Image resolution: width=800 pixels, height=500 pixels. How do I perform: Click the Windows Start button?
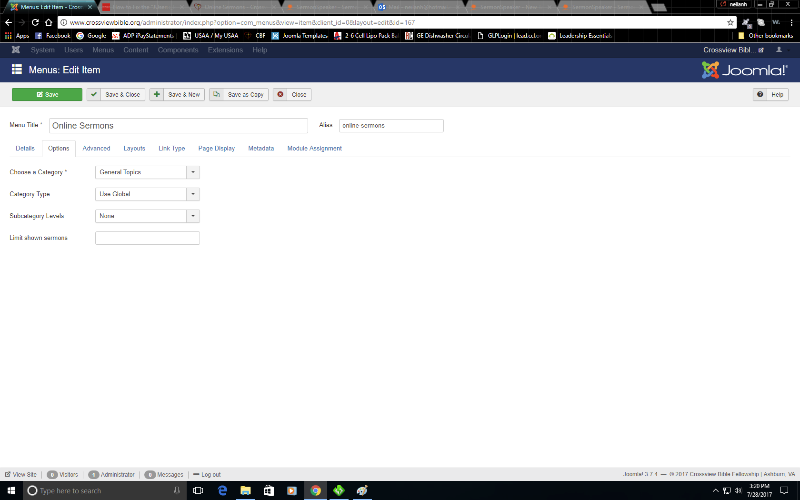[11, 491]
